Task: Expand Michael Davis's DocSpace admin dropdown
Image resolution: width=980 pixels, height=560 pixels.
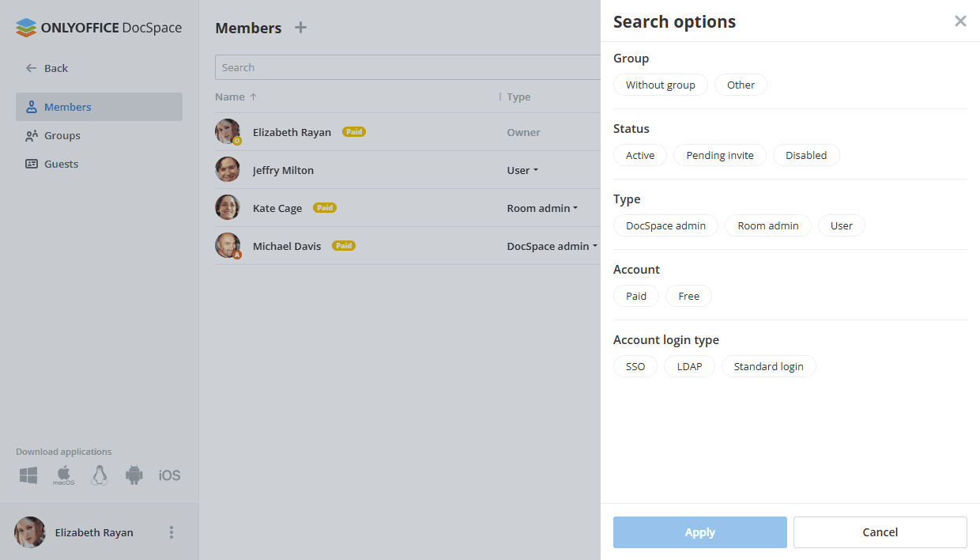Action: 552,246
